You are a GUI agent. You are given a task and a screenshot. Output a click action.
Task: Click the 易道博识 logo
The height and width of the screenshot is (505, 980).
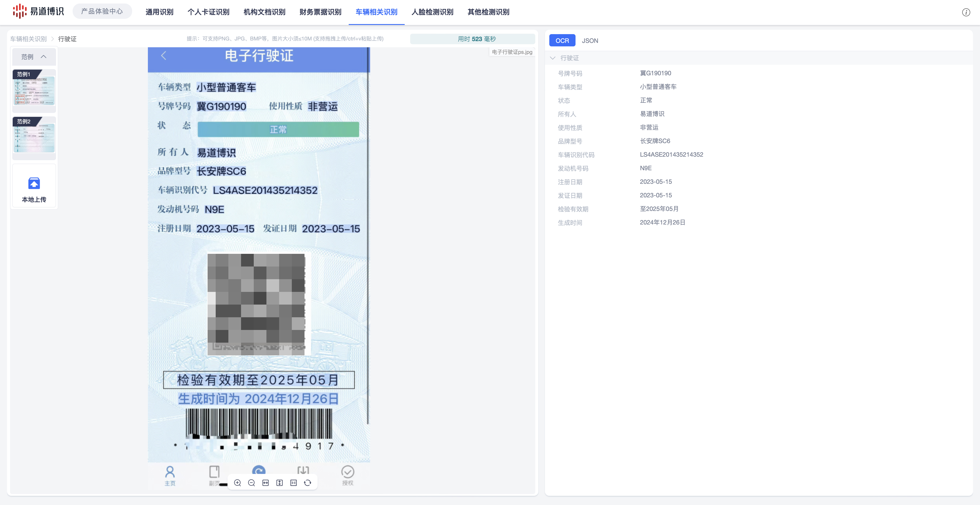(38, 11)
